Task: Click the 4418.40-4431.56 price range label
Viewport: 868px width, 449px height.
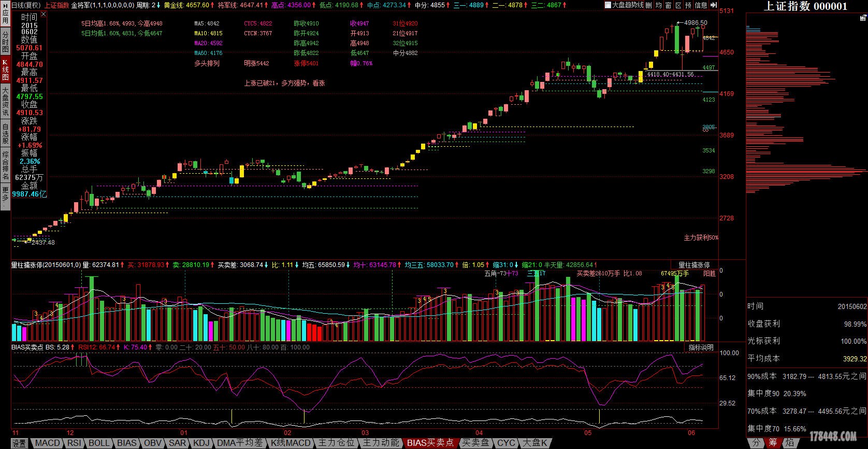Action: point(670,75)
